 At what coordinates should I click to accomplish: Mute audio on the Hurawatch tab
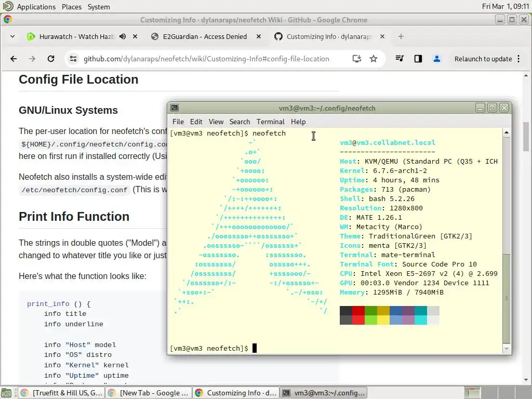pos(123,36)
